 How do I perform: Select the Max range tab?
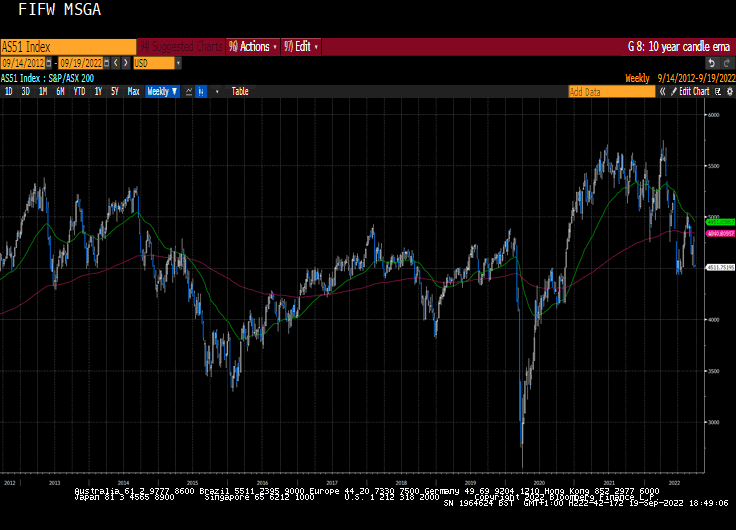pos(133,92)
